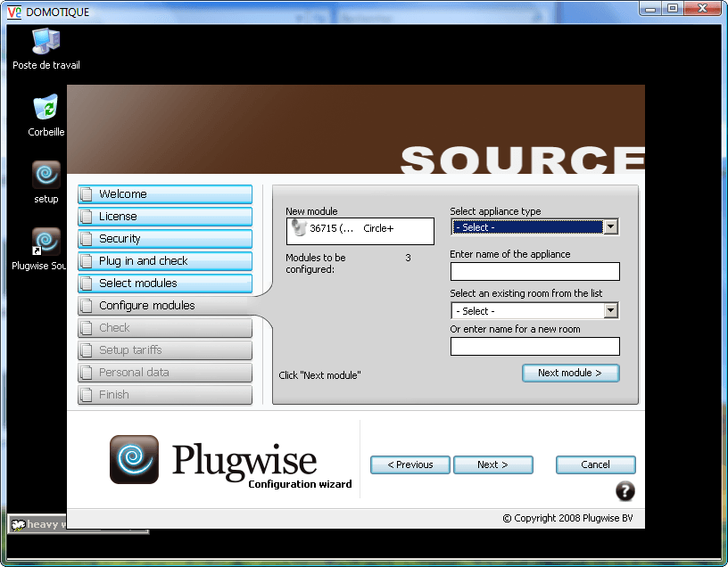
Task: Click the Personal data wizard step
Action: [x=165, y=372]
